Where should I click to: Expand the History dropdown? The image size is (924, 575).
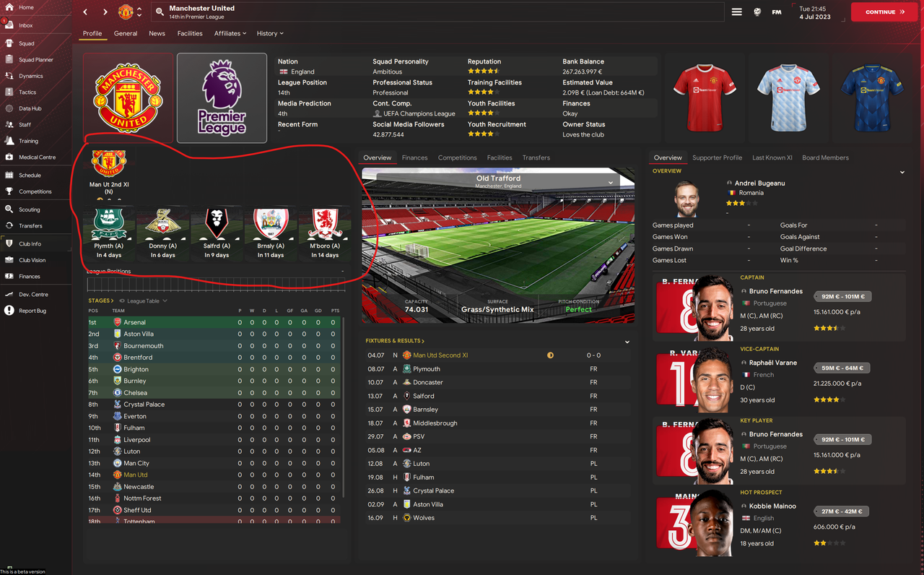coord(270,33)
